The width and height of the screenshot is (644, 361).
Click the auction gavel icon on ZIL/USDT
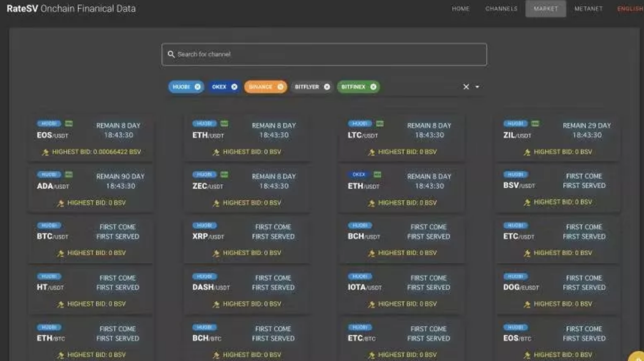pyautogui.click(x=527, y=152)
